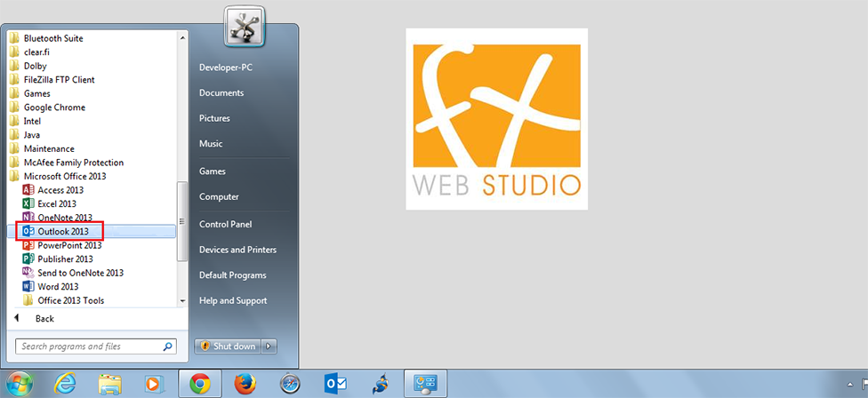Open Music library
This screenshot has width=868, height=398.
pos(211,144)
